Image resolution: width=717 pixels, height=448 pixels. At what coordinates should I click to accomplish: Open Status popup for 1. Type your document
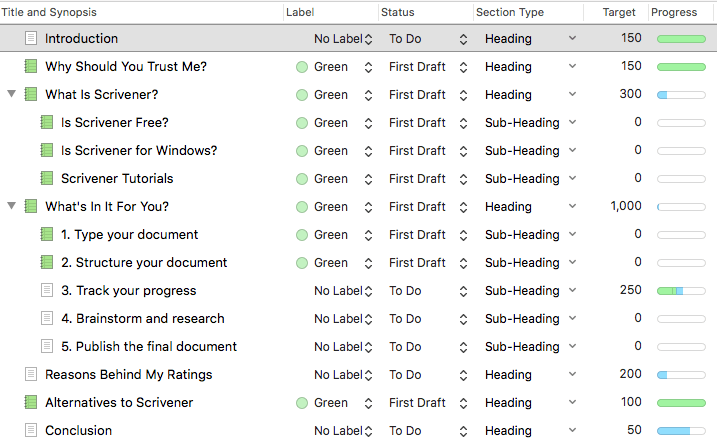pos(463,235)
